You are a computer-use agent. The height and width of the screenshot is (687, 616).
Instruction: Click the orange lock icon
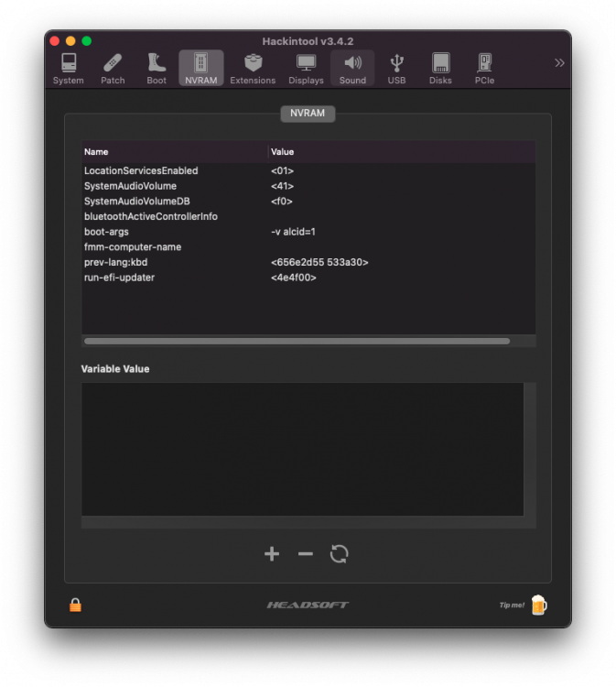[75, 605]
